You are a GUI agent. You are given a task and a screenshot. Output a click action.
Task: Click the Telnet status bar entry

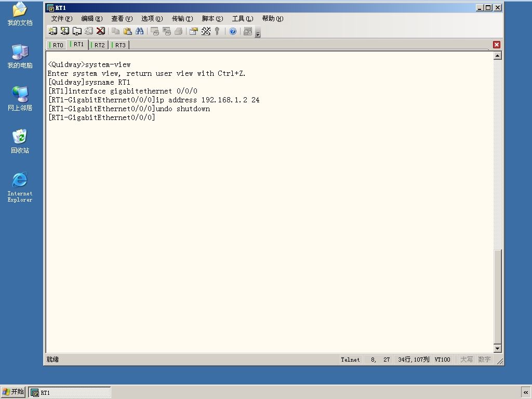coord(350,360)
